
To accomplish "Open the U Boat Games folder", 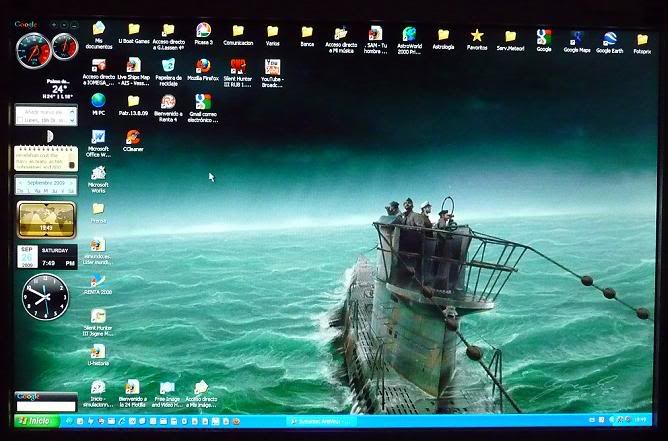I will pyautogui.click(x=134, y=34).
